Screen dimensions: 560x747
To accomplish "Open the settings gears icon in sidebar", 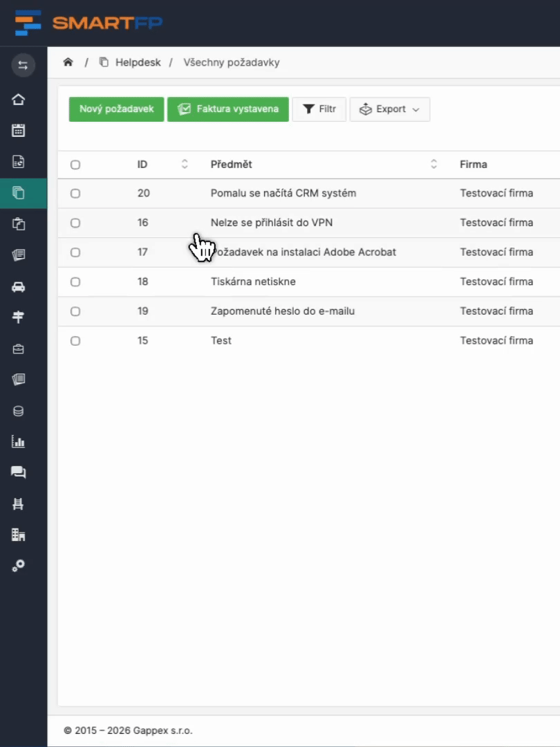I will pos(19,566).
